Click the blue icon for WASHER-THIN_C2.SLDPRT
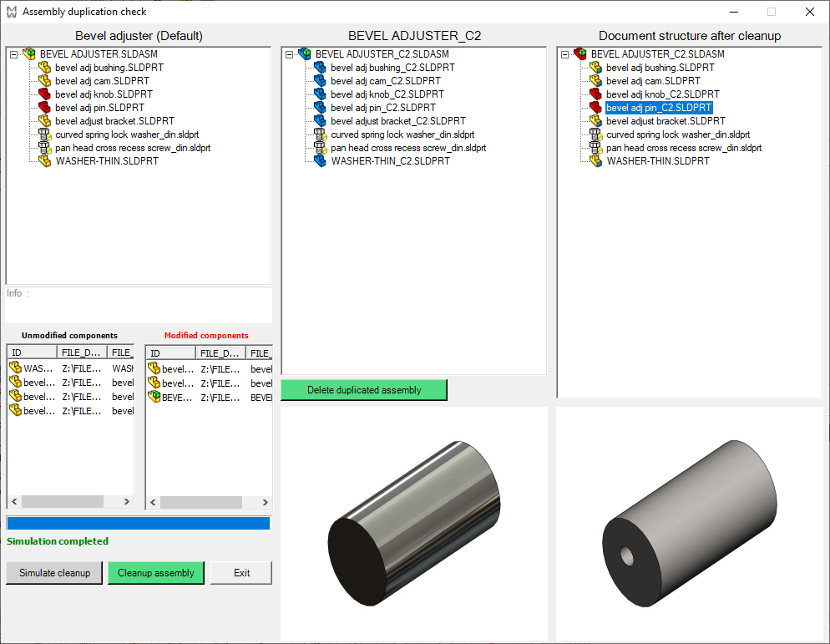Screen dimensions: 830x644 coord(321,161)
